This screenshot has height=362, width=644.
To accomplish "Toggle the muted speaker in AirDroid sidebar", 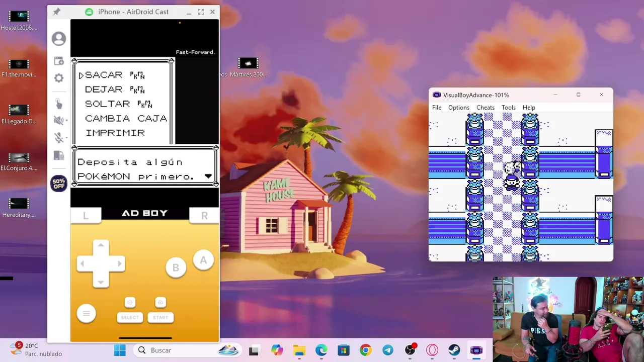I will 58,120.
